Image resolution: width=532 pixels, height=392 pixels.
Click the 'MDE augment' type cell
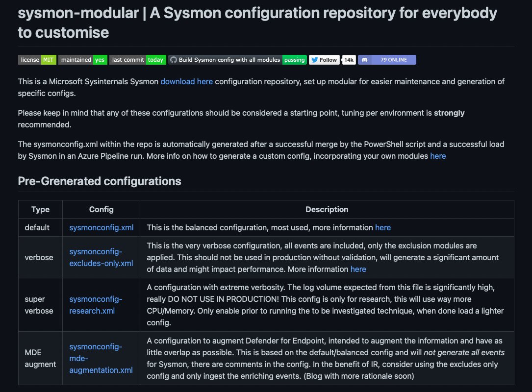[x=40, y=358]
